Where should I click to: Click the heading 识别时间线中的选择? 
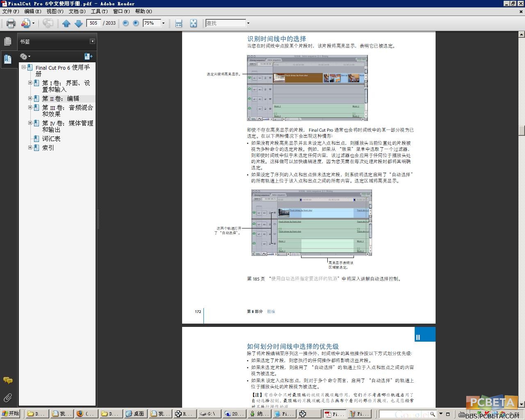click(276, 39)
